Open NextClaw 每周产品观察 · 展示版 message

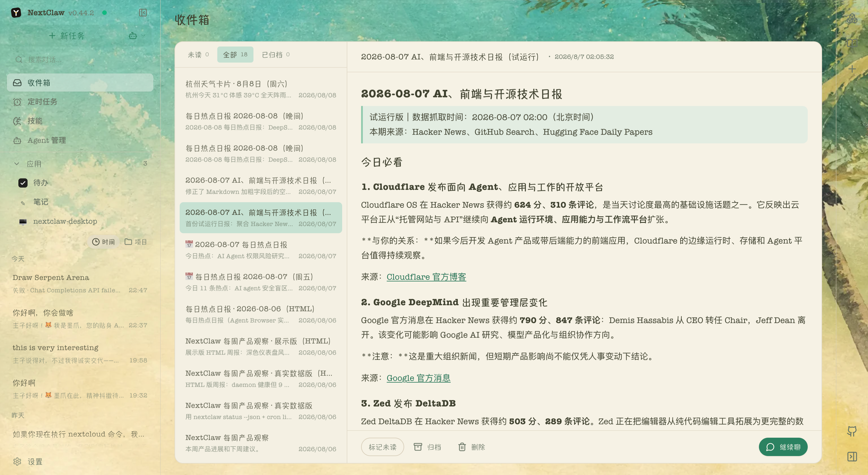261,346
